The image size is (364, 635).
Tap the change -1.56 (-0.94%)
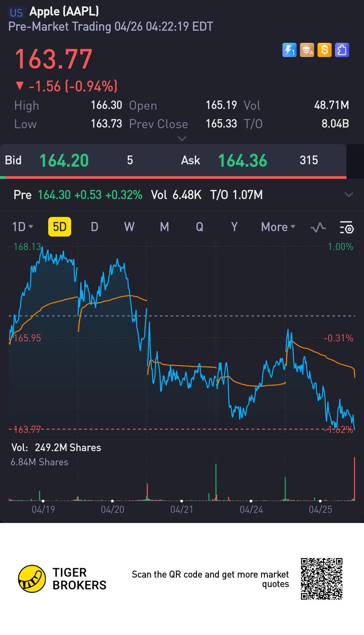[67, 86]
